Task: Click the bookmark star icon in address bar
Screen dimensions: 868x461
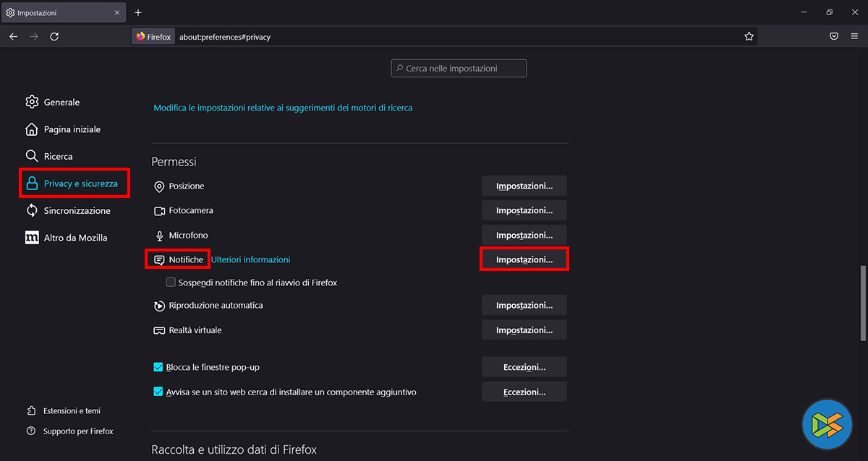Action: tap(749, 36)
